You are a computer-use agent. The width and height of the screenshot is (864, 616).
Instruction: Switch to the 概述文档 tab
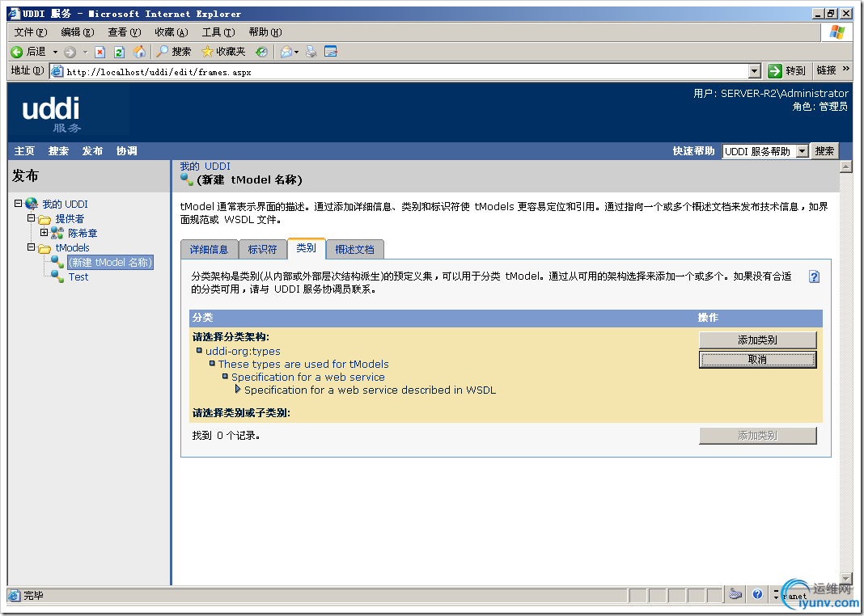click(355, 249)
